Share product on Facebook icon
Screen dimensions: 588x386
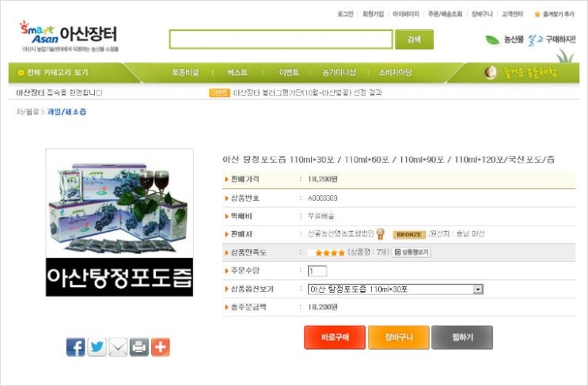point(75,346)
